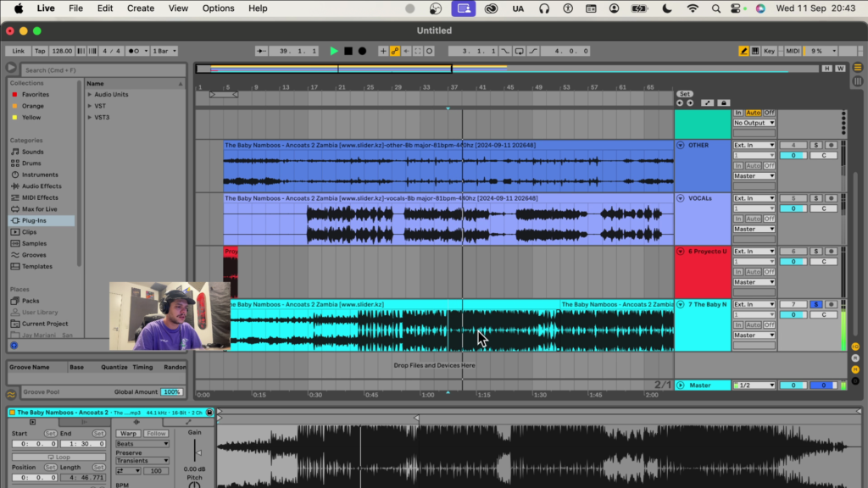Toggle track activator 6 for Proyecto U
This screenshot has width=868, height=488.
tap(793, 251)
